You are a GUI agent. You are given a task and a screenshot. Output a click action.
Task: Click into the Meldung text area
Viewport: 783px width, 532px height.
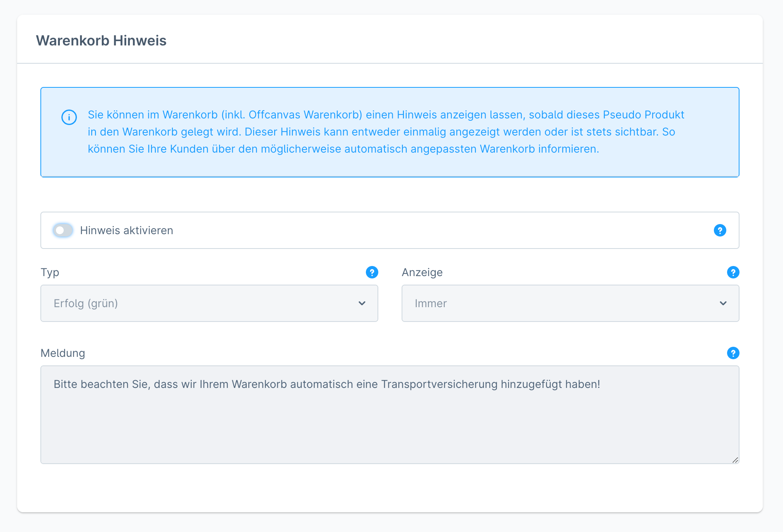(x=390, y=414)
